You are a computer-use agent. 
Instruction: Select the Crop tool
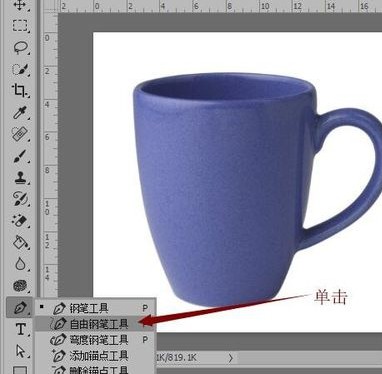click(x=19, y=90)
